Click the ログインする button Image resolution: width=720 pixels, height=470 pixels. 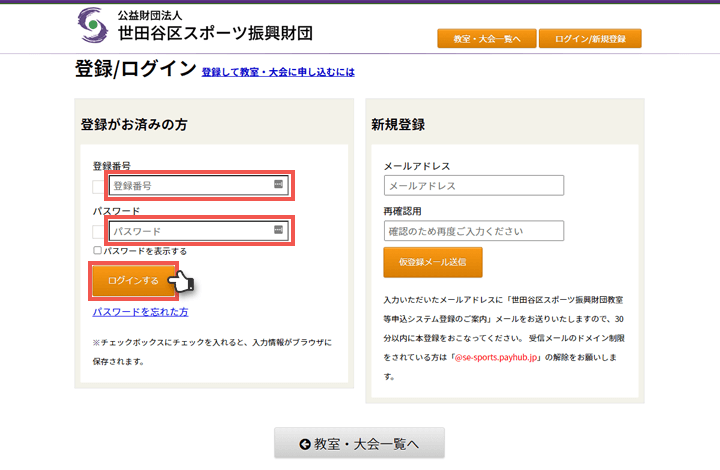(x=134, y=280)
